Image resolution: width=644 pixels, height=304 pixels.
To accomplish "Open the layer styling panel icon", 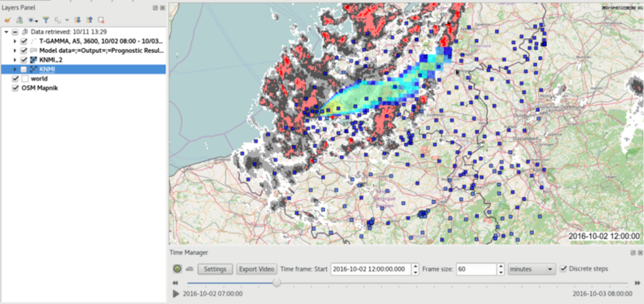I will (x=7, y=19).
